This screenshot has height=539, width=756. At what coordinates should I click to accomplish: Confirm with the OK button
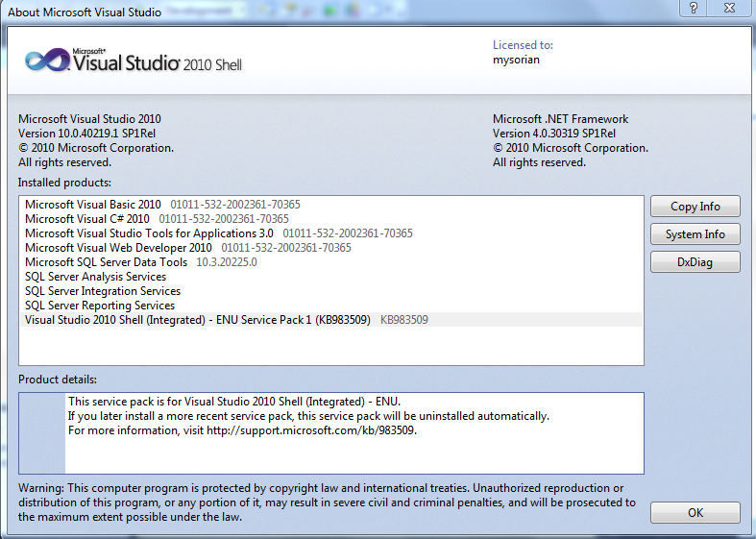pos(695,512)
